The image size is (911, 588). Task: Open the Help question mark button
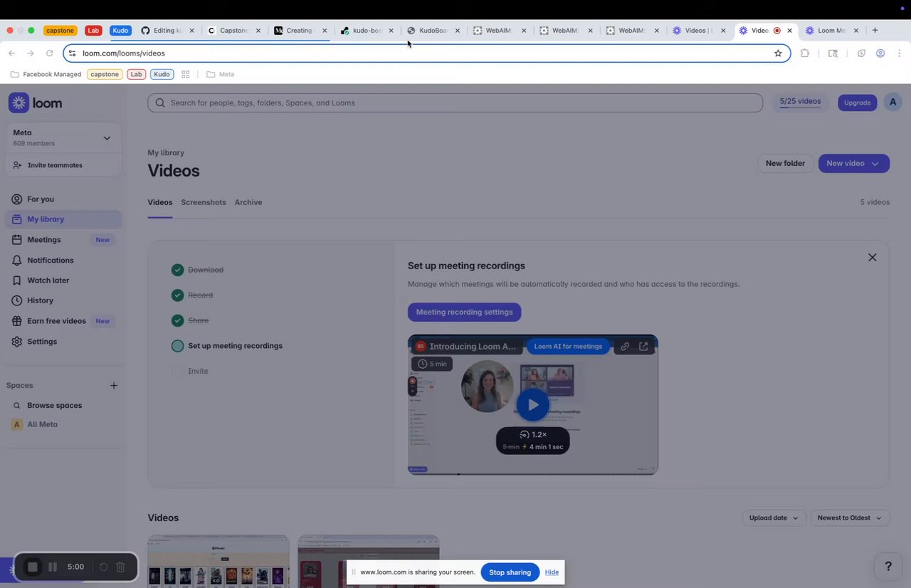(888, 566)
